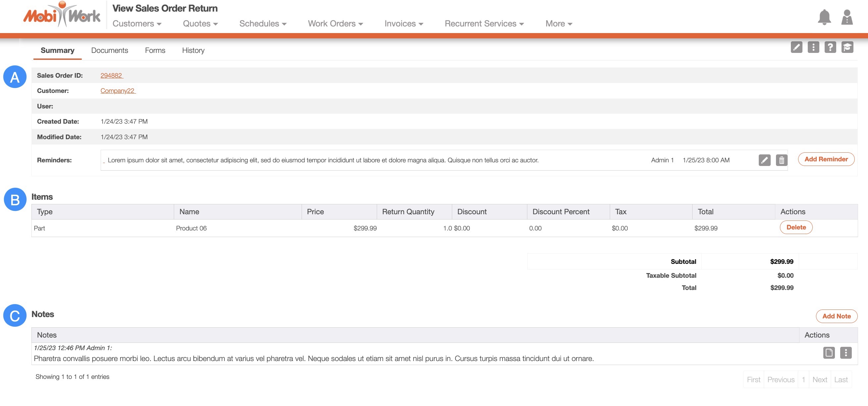The height and width of the screenshot is (406, 868).
Task: Click the Next pagination button
Action: (x=819, y=380)
